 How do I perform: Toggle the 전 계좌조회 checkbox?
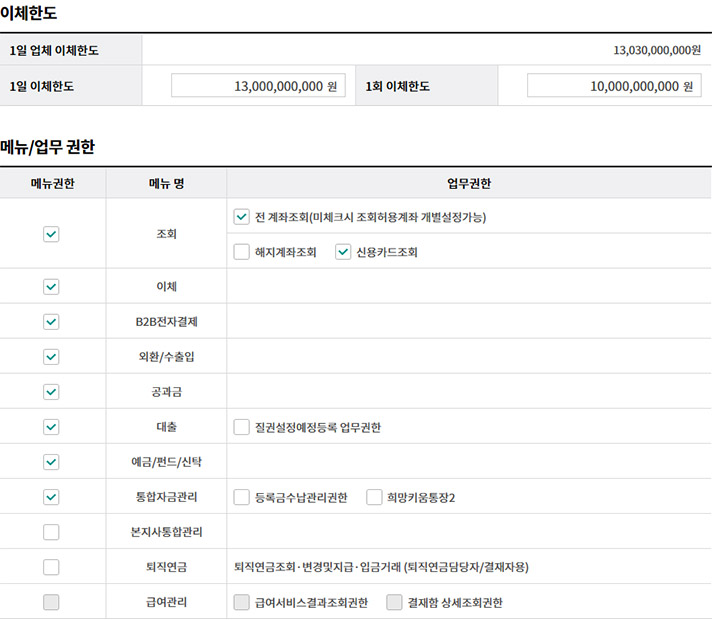point(241,217)
